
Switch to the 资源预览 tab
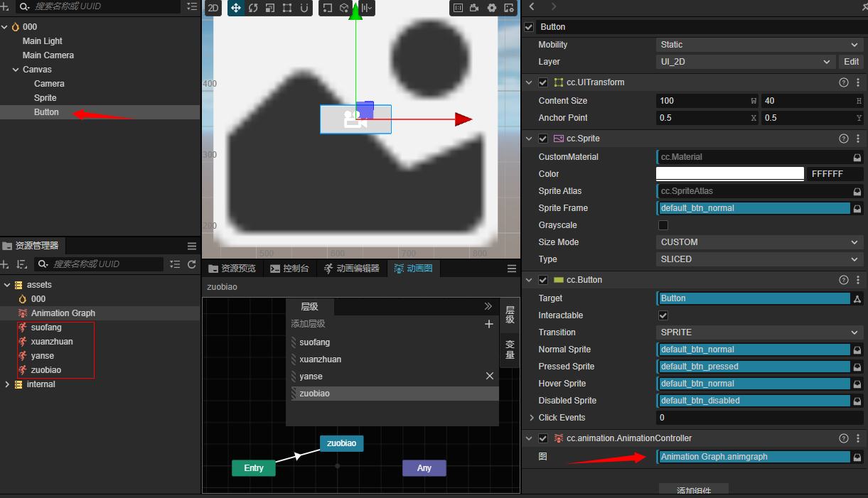232,269
